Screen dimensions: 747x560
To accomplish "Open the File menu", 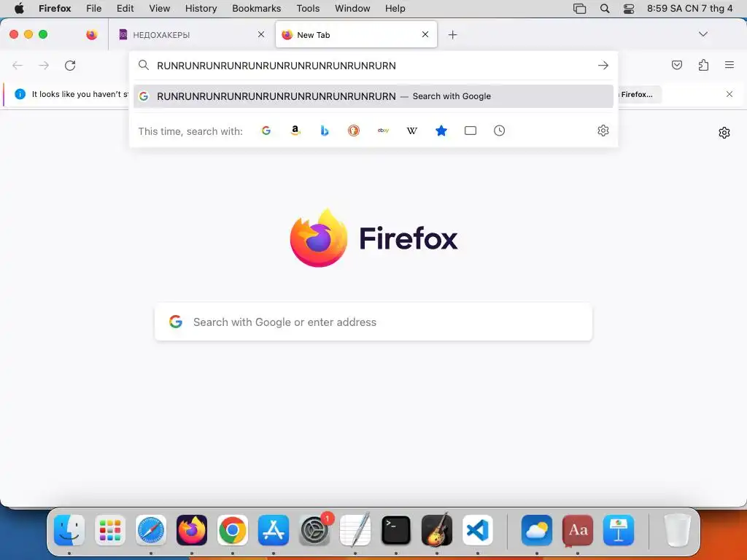I will tap(94, 8).
